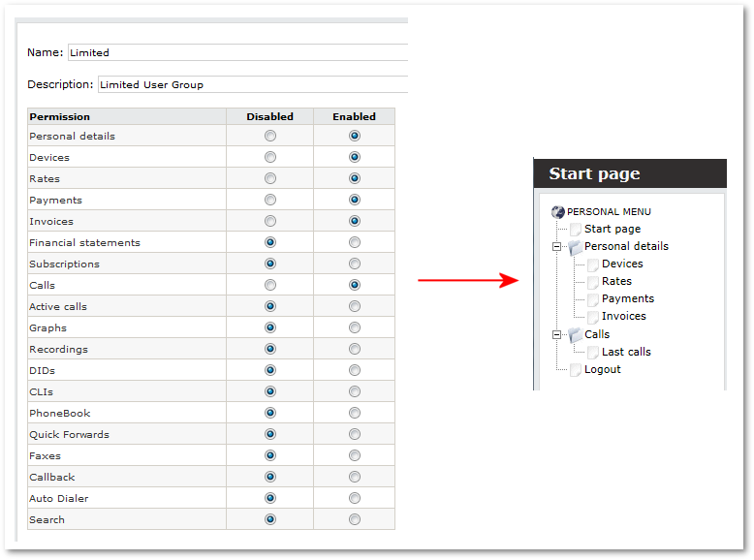The image size is (754, 560).
Task: Open the Last calls link
Action: click(626, 352)
